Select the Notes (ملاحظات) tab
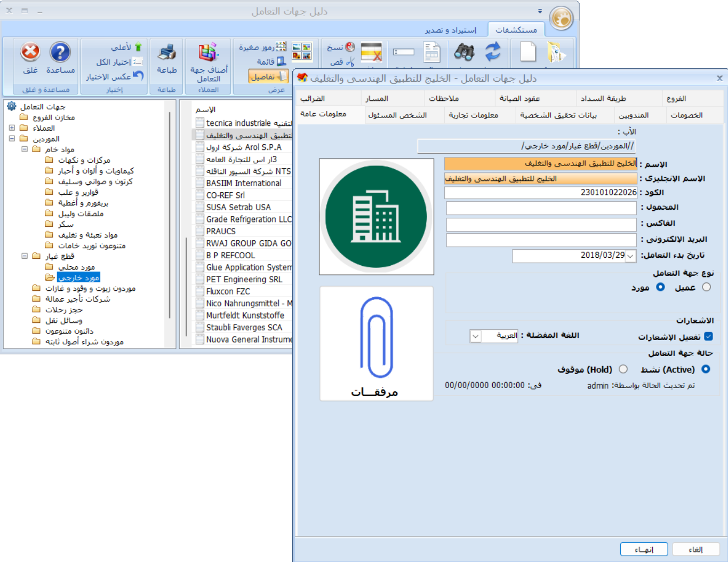The height and width of the screenshot is (562, 728). point(444,99)
